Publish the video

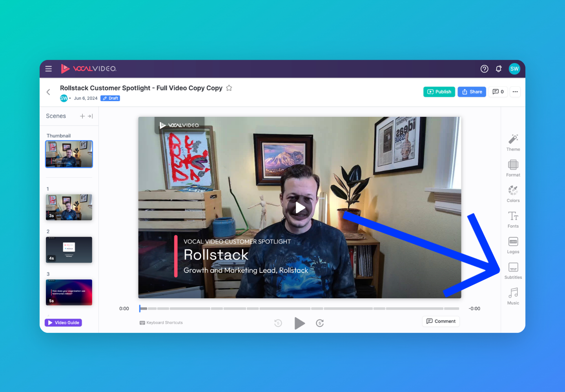(439, 92)
